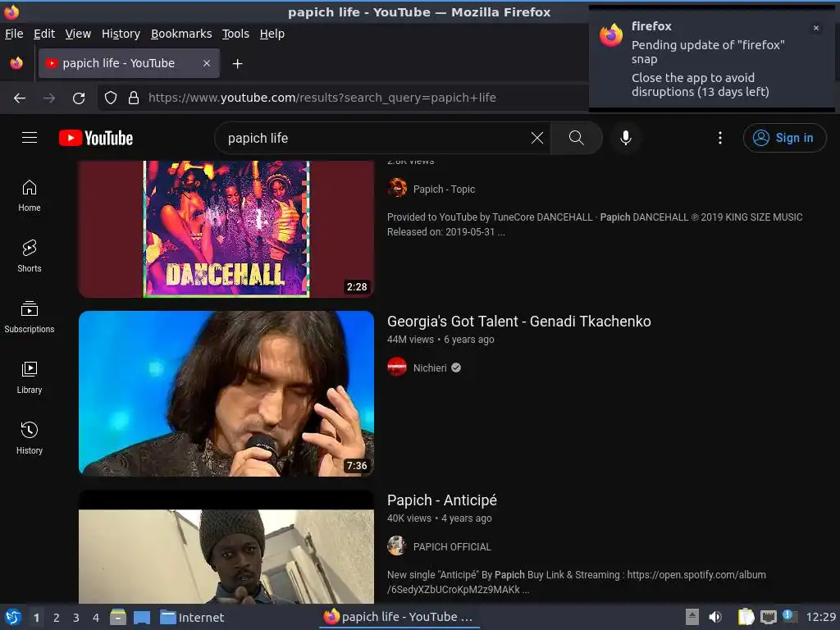Clear the search box with the X icon

coord(536,138)
